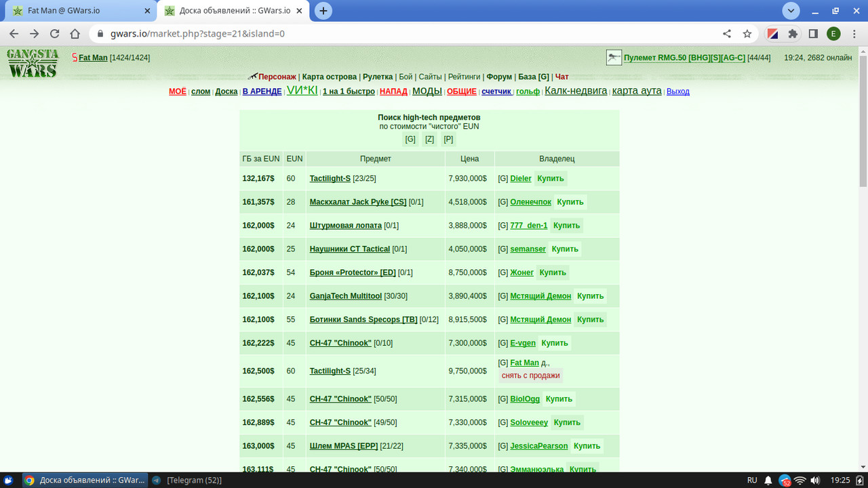868x488 pixels.
Task: Click the weapon icon beside Пулемет RMG.50
Action: tap(614, 58)
